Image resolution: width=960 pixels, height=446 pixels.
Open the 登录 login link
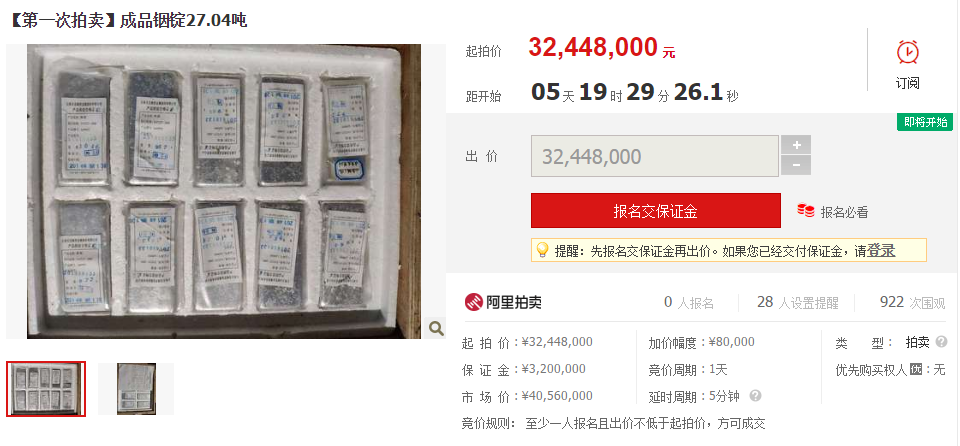click(881, 250)
